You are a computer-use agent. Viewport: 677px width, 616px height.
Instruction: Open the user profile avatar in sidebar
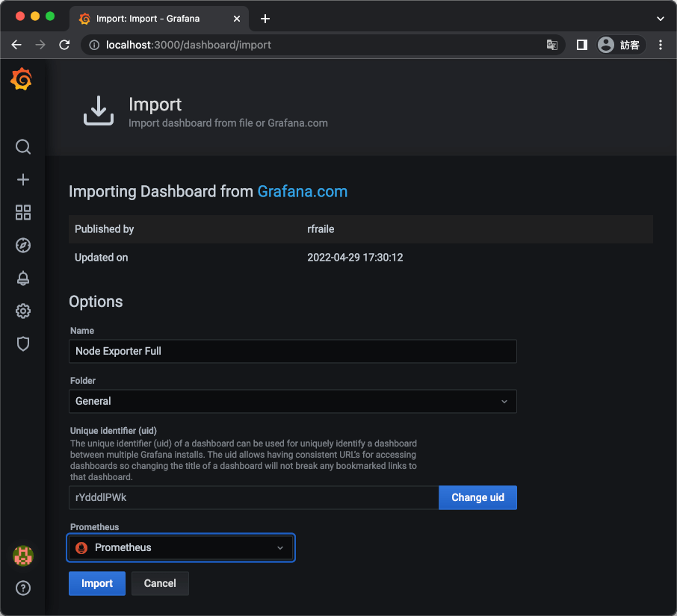(23, 556)
